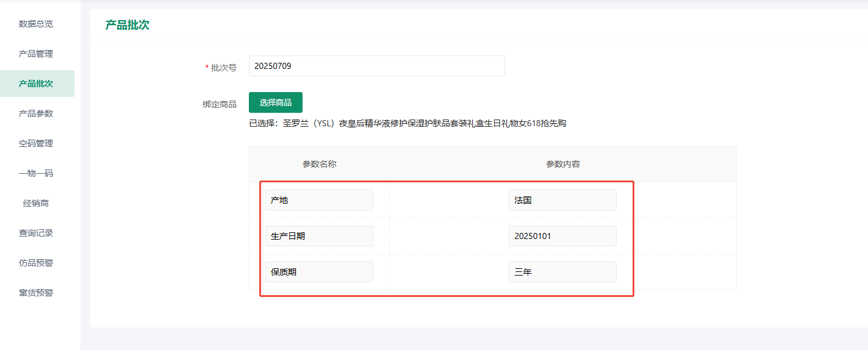Click the 参数名称 column header

click(319, 164)
